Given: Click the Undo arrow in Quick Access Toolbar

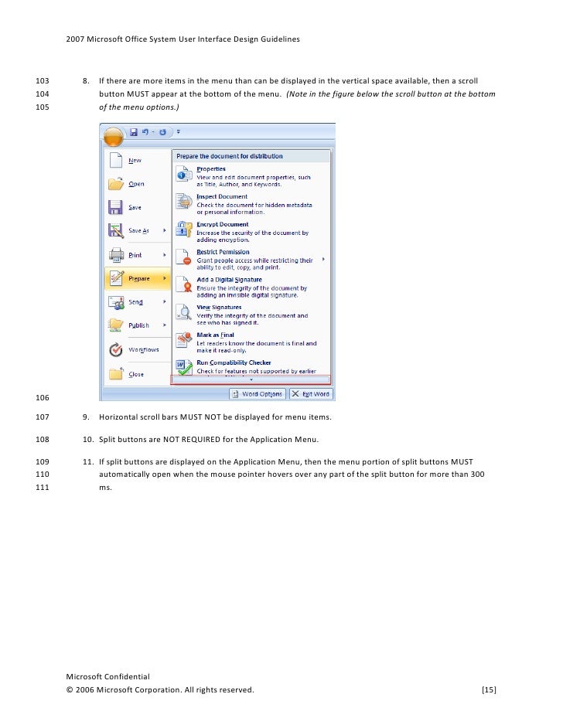Looking at the screenshot, I should tap(145, 132).
